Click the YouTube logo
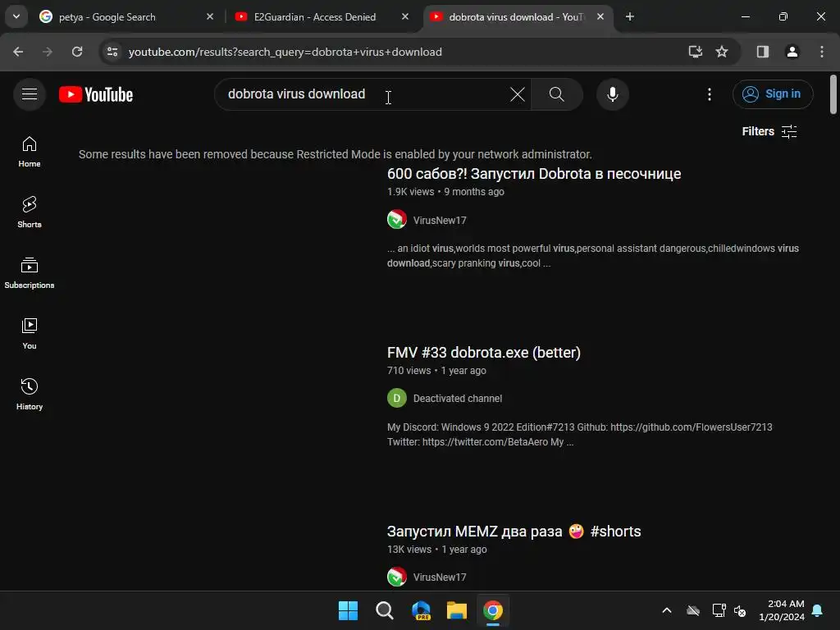840x630 pixels. coord(96,95)
